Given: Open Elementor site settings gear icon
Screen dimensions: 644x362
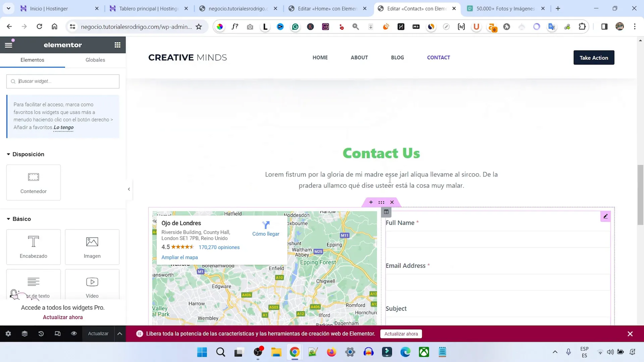Looking at the screenshot, I should [8, 333].
